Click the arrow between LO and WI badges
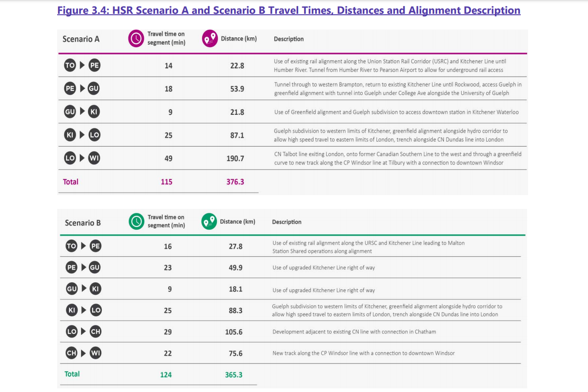 [82, 158]
